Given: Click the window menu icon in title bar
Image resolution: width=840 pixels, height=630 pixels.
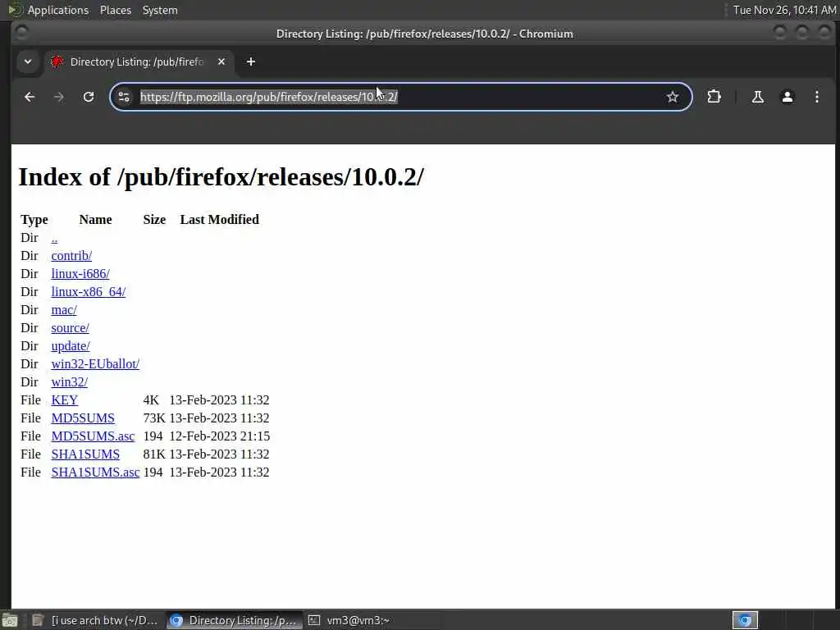Looking at the screenshot, I should [21, 33].
